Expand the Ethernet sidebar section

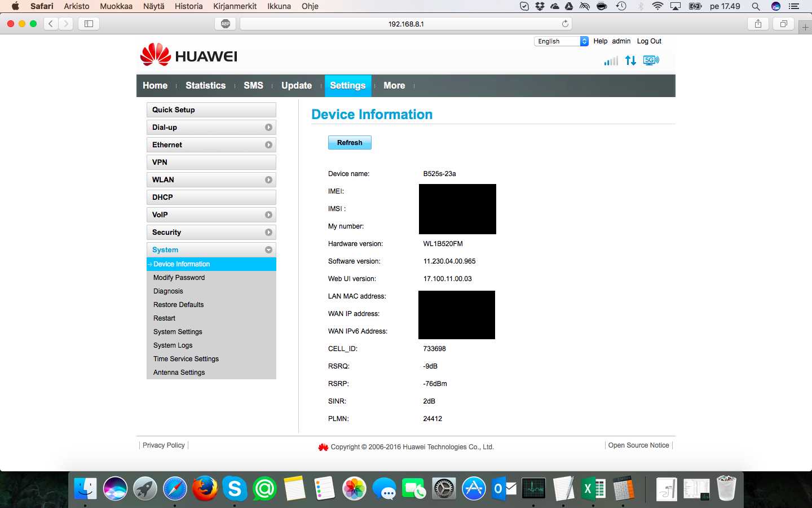tap(211, 145)
